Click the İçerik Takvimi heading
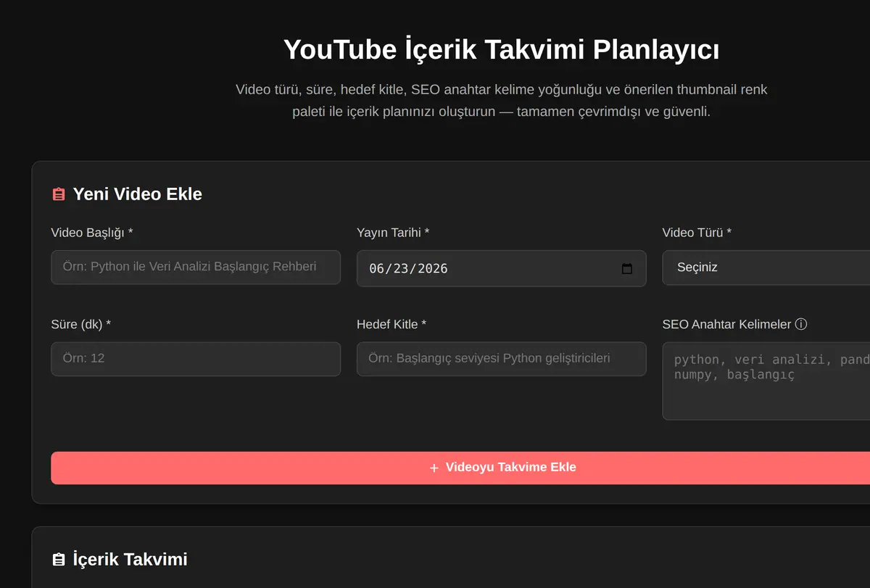This screenshot has width=870, height=588. (130, 559)
